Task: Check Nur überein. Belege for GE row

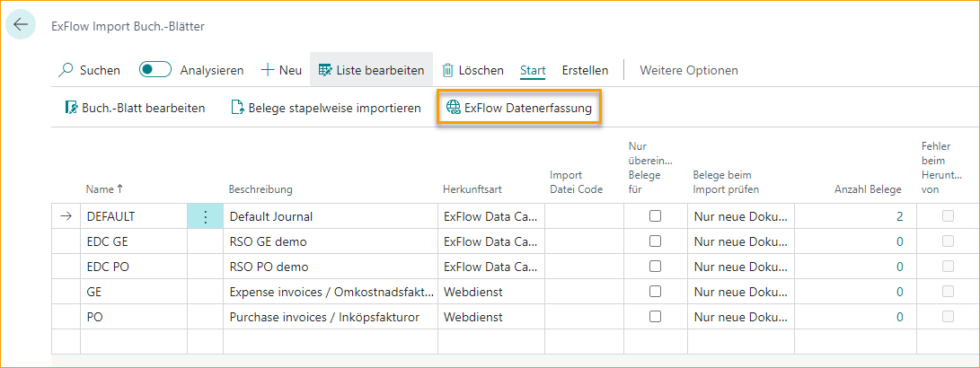Action: click(x=655, y=292)
